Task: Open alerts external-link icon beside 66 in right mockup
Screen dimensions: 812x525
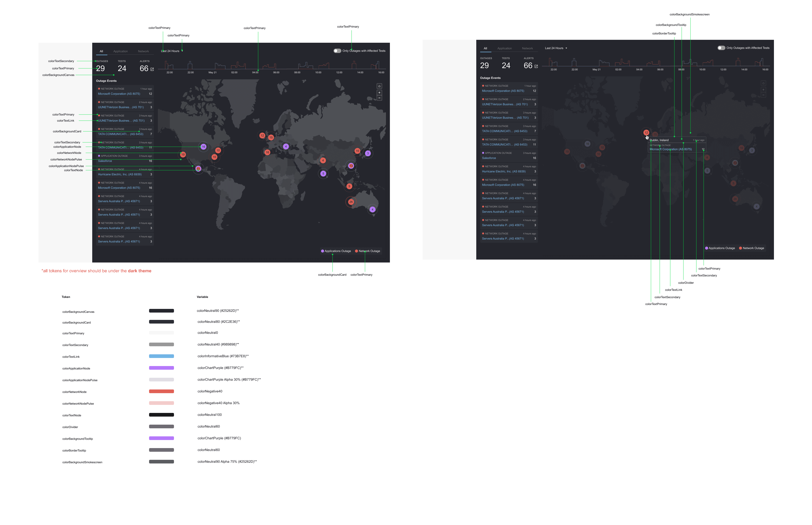Action: (536, 66)
